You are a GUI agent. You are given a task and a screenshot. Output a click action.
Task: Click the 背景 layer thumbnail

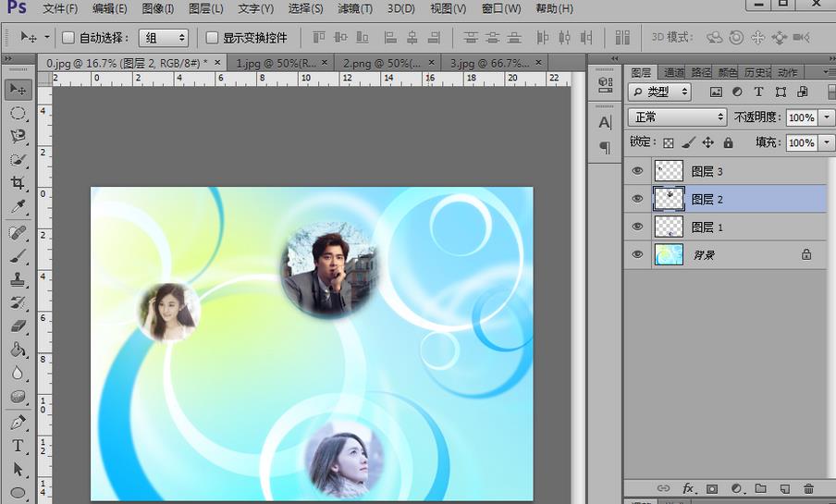coord(668,254)
